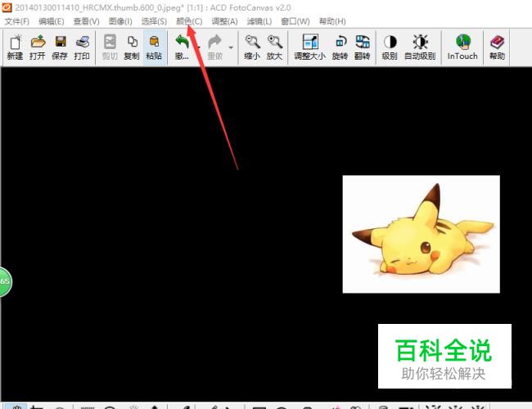532x409 pixels.
Task: Copy selection with 复制 icon
Action: (132, 47)
